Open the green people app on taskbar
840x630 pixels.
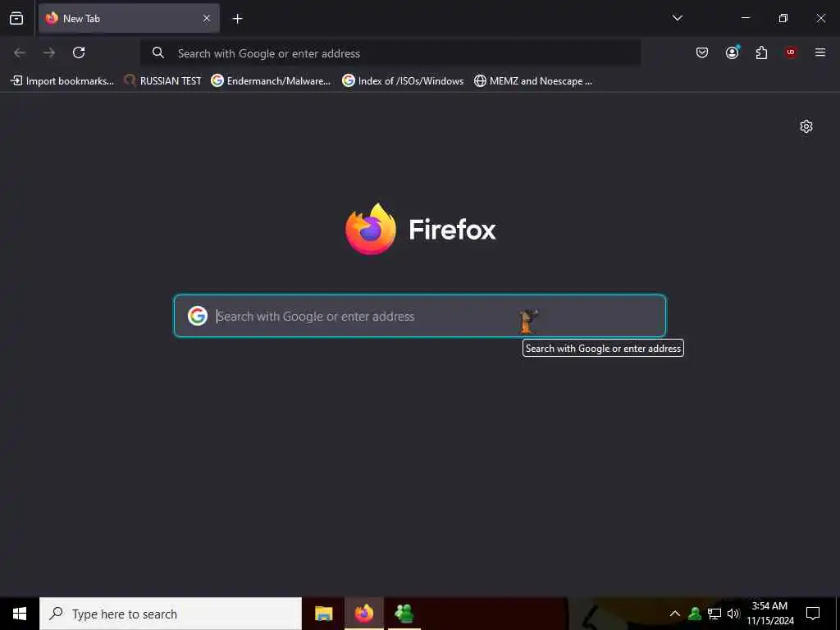coord(404,614)
